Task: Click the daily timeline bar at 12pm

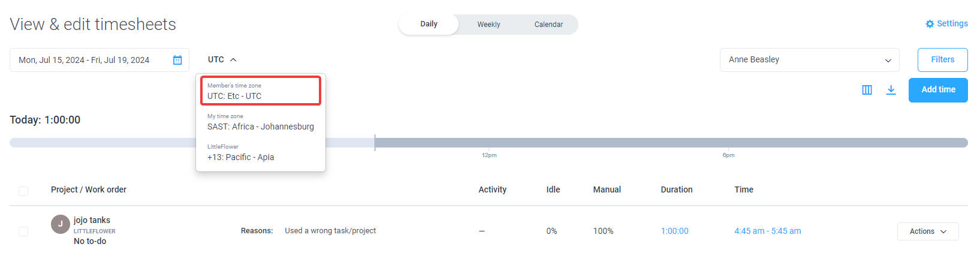Action: [x=489, y=143]
